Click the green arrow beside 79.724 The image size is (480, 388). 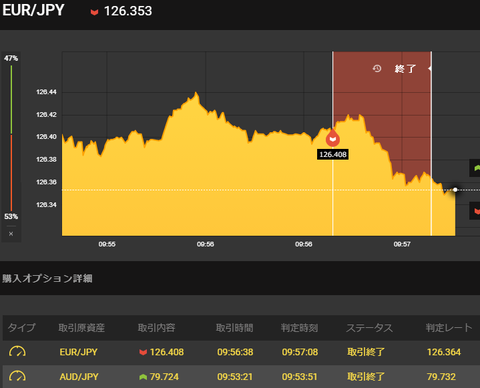(143, 377)
